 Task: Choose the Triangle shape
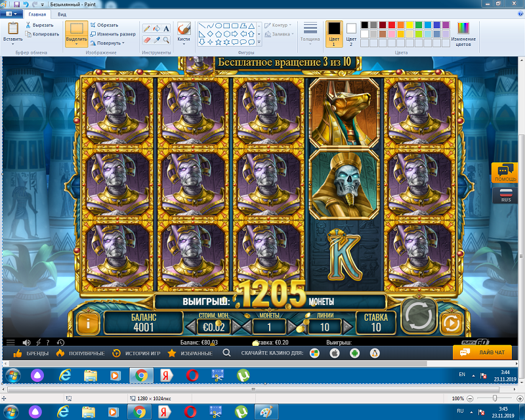251,26
